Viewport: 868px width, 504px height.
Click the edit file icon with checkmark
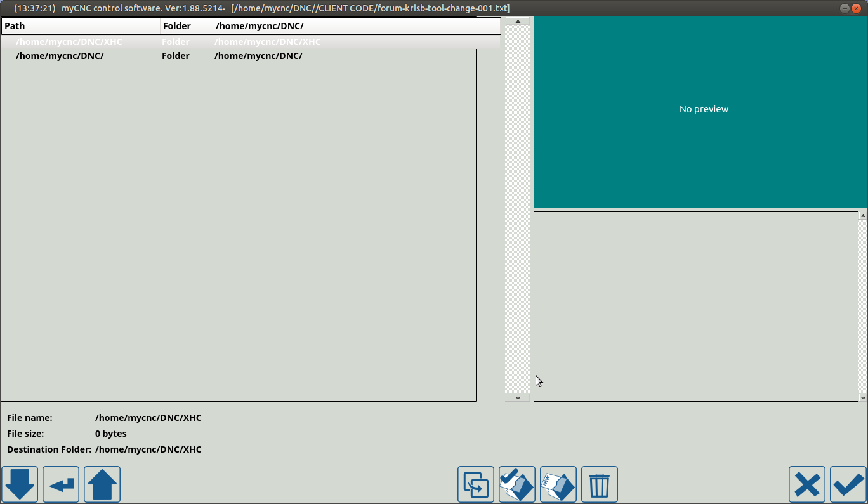pyautogui.click(x=516, y=484)
